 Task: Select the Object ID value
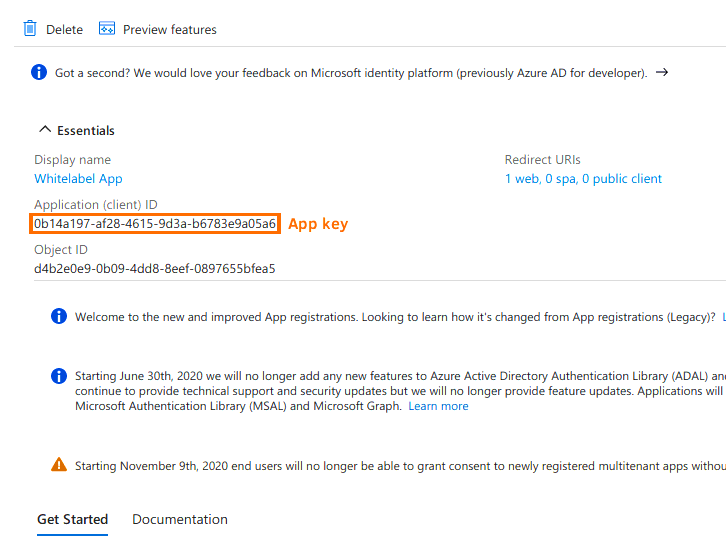[155, 268]
